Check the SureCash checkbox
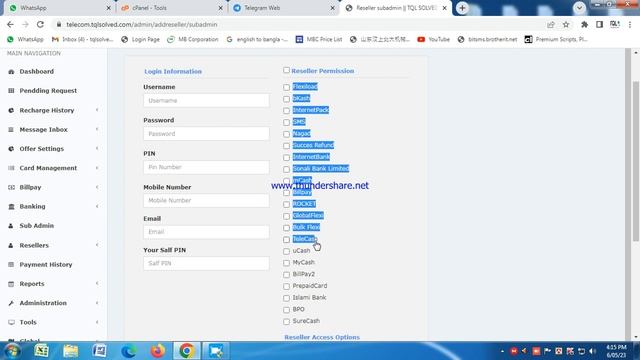 pyautogui.click(x=287, y=322)
